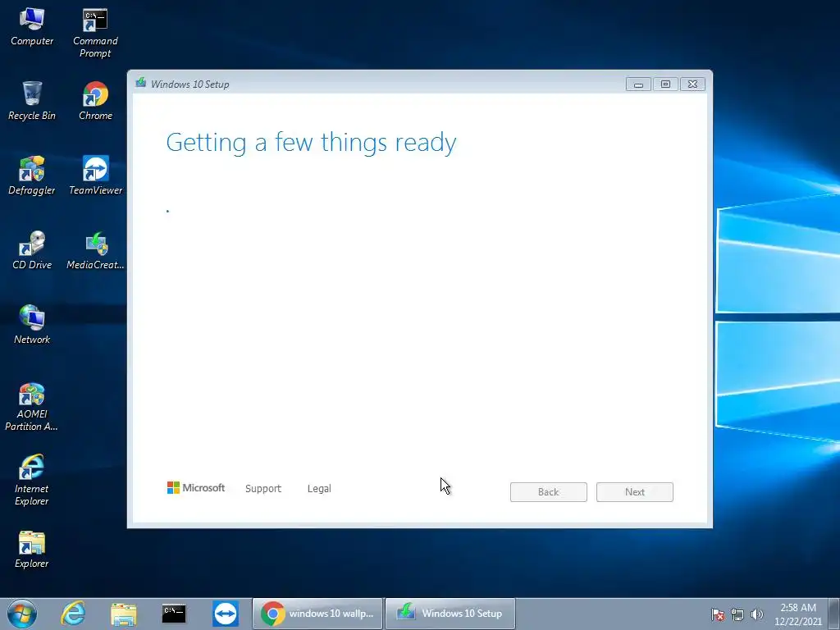Click the Windows 10 Setup title bar icon
Viewport: 840px width, 630px height.
141,83
